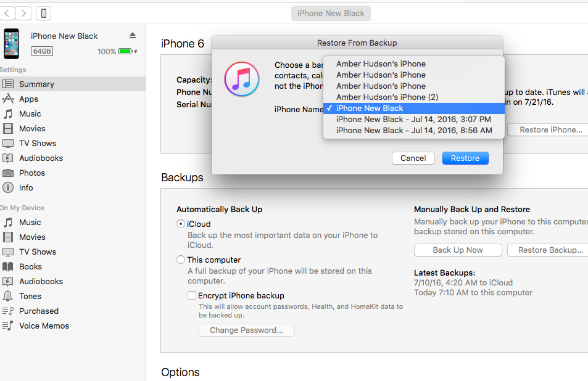This screenshot has width=588, height=381.
Task: Choose Amber Hudson's iPhone (2) backup
Action: coord(413,97)
